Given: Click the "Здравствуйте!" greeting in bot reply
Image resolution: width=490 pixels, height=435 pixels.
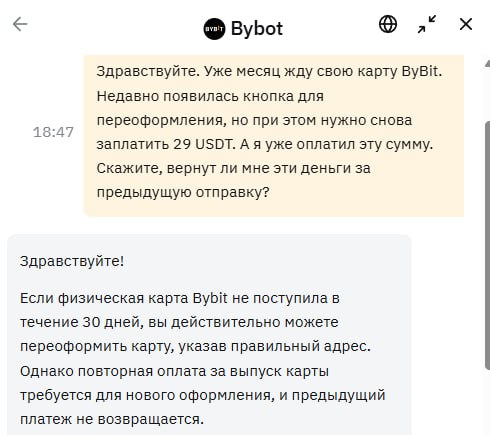Looking at the screenshot, I should click(x=72, y=261).
